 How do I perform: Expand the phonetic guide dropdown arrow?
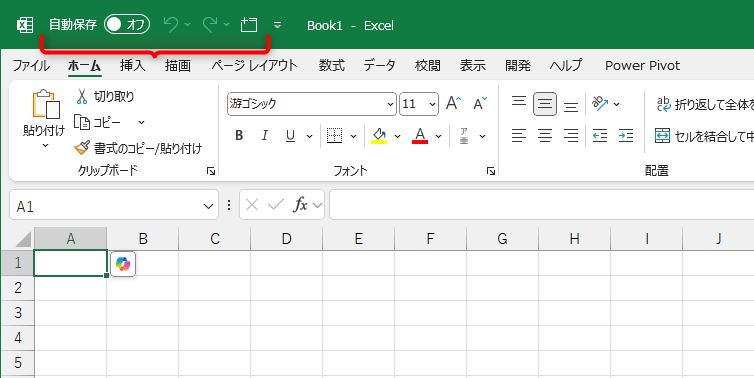pyautogui.click(x=483, y=137)
